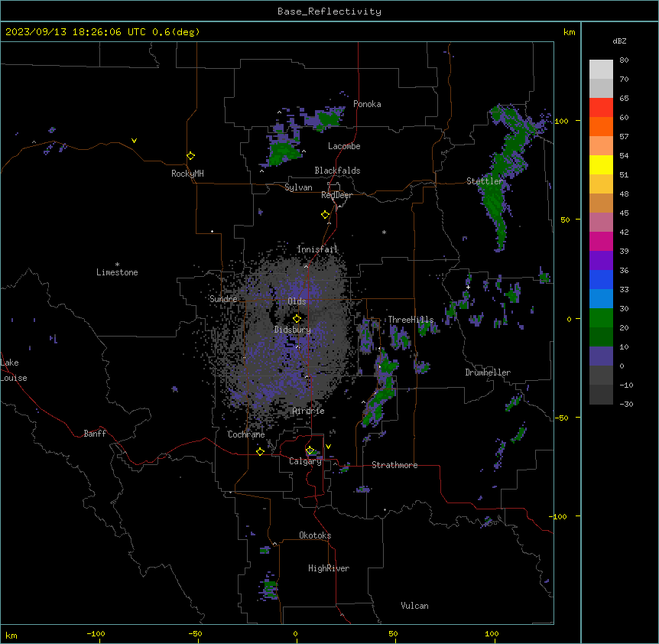Click the Lacombe city label
Screen dimensions: 659x644
click(x=344, y=146)
